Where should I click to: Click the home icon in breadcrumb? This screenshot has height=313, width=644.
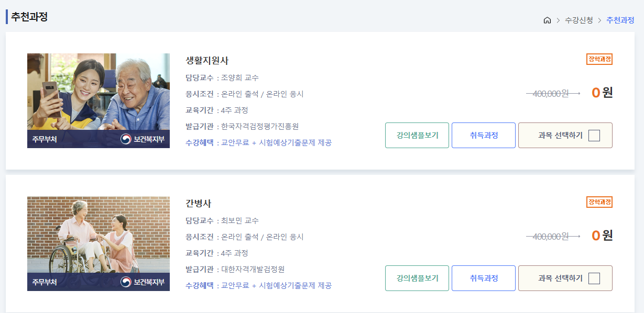547,20
